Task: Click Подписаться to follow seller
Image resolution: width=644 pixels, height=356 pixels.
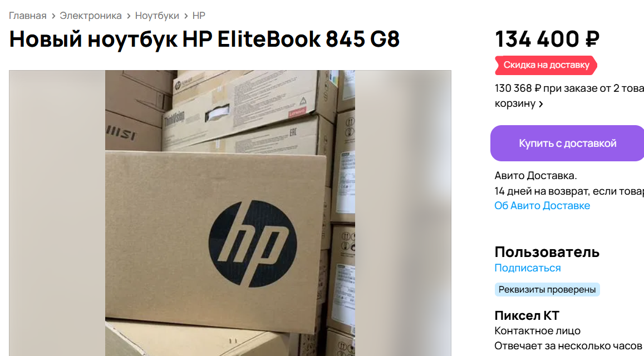Action: pos(527,268)
